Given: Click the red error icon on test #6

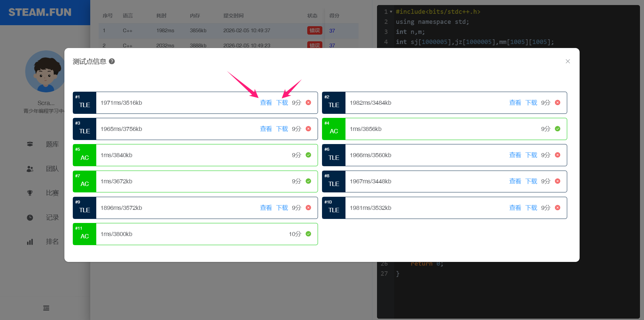Looking at the screenshot, I should [558, 155].
